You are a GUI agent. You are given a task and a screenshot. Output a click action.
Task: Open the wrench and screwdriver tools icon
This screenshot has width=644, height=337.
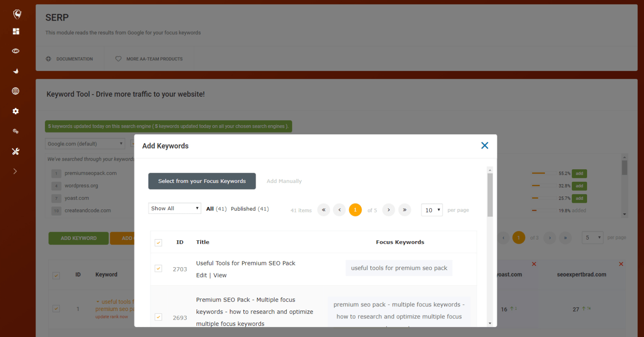tap(16, 151)
